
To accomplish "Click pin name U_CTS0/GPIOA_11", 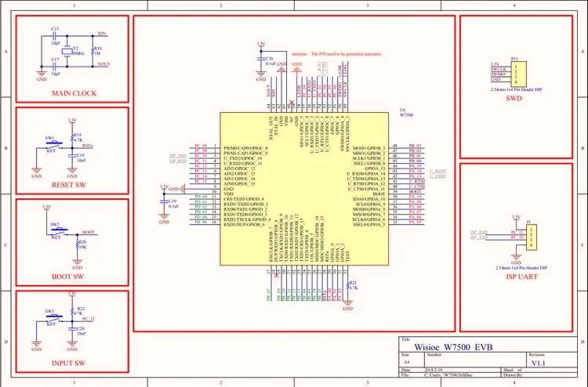I will click(x=366, y=189).
